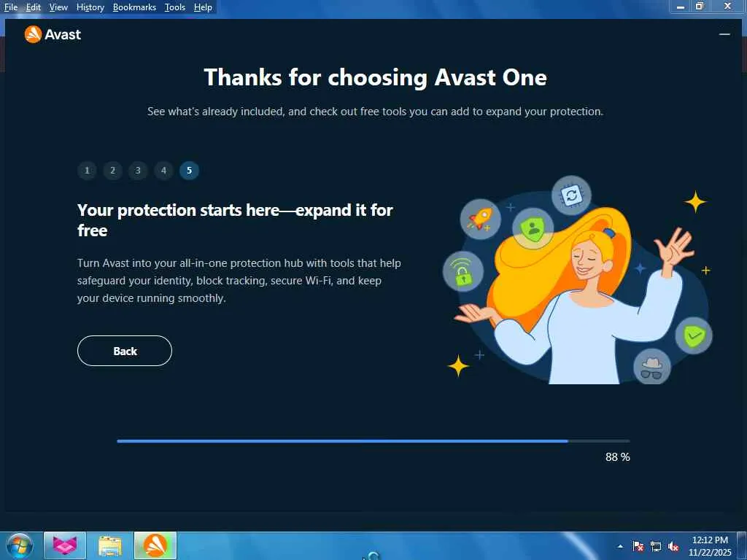Click 'Thanks for choosing Avast One' heading
This screenshot has width=747, height=560.
pos(376,77)
